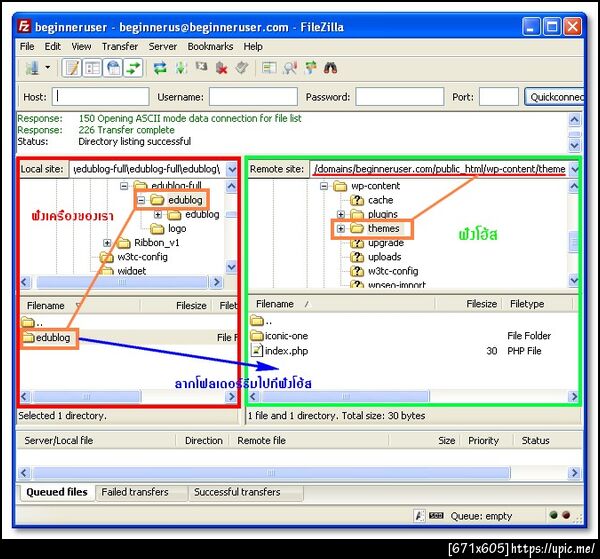The width and height of the screenshot is (600, 559).
Task: Sort remote list by Filename header
Action: (341, 304)
